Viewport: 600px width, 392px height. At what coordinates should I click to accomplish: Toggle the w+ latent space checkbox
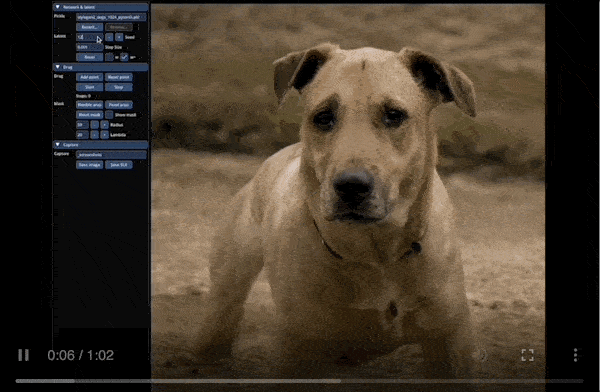coord(124,57)
